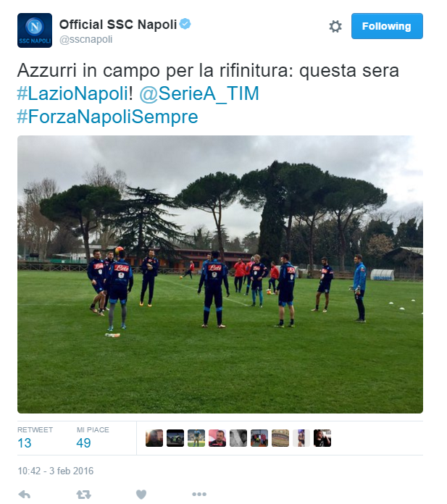View the 13 retweets list
The height and width of the screenshot is (504, 447).
coord(35,438)
